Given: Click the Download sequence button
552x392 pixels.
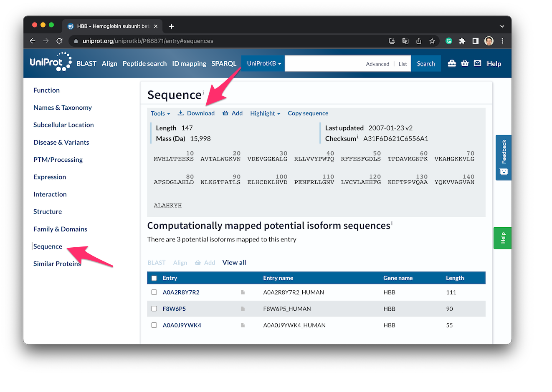Looking at the screenshot, I should point(196,113).
